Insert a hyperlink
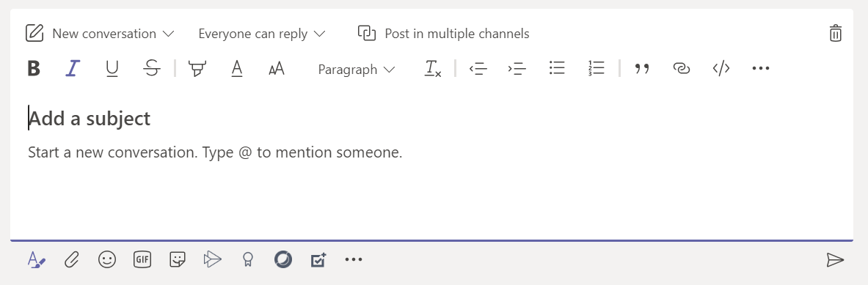868x285 pixels. (682, 68)
